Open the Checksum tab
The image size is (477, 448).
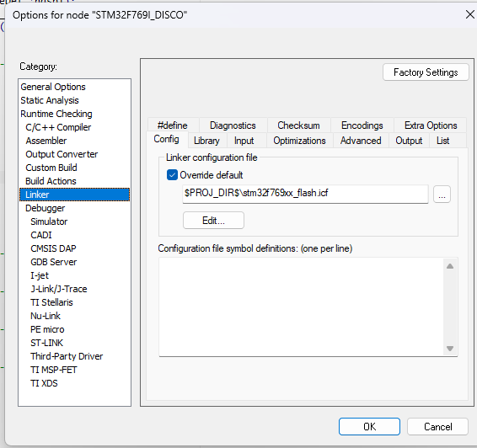[x=298, y=125]
